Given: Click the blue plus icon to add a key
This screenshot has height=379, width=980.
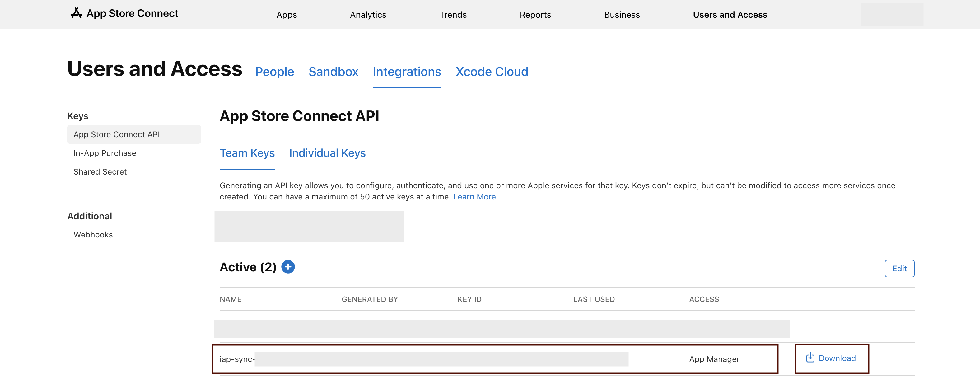Looking at the screenshot, I should (x=288, y=267).
